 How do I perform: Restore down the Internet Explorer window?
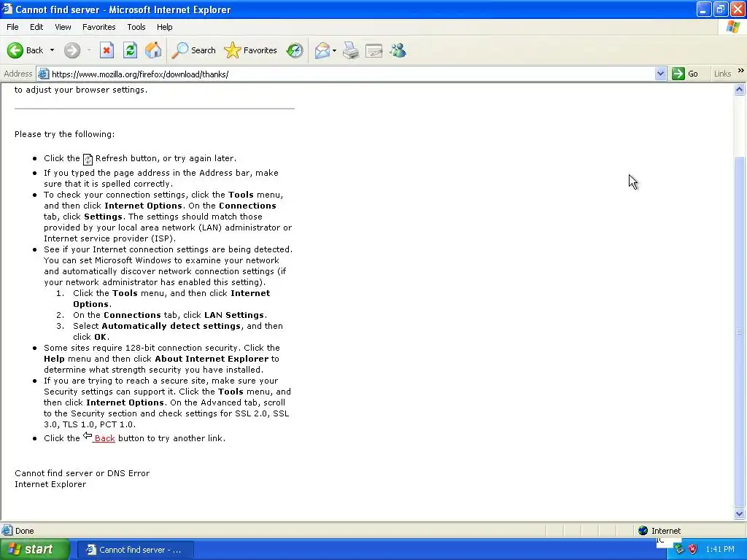point(721,9)
